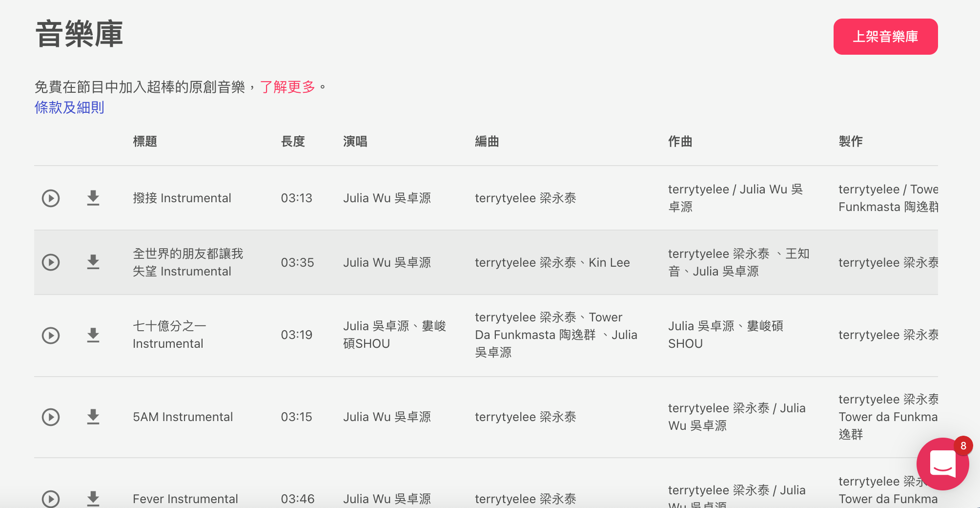This screenshot has width=980, height=508.
Task: Select the 5AM Instrumental title text
Action: pyautogui.click(x=183, y=417)
